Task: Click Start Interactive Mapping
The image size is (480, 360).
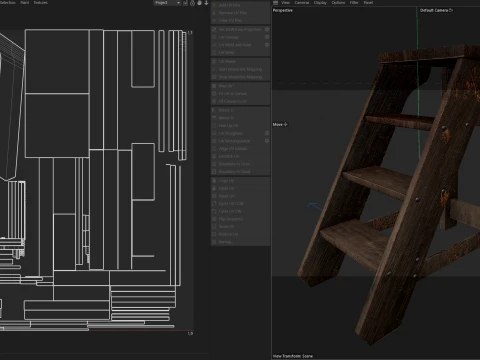Action: pyautogui.click(x=240, y=69)
